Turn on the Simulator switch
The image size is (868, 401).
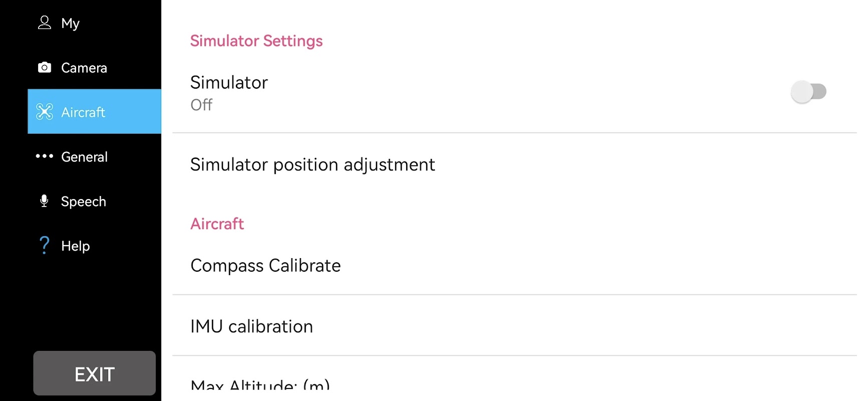pyautogui.click(x=808, y=92)
